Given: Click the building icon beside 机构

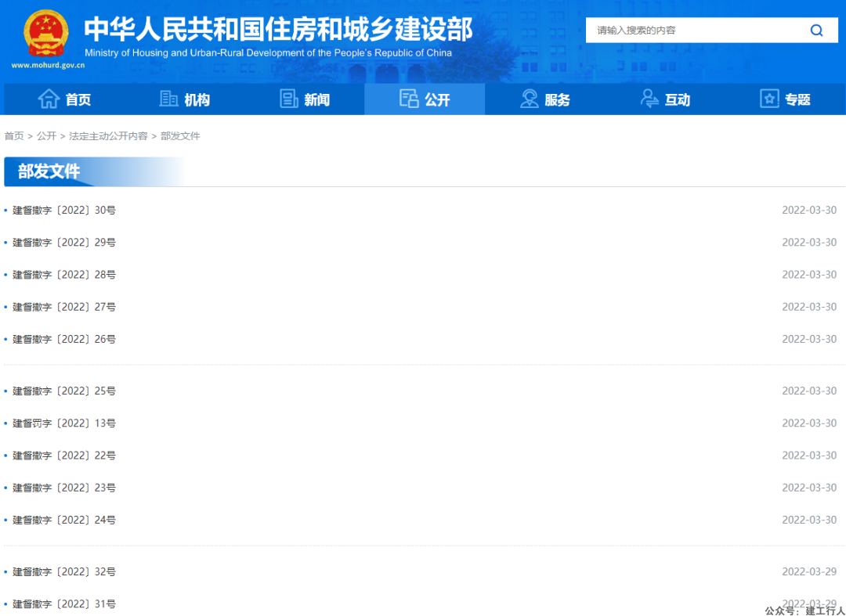Looking at the screenshot, I should 169,99.
